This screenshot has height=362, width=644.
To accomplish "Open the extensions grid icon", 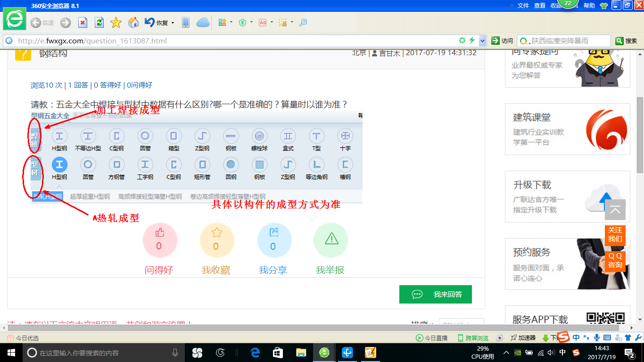I will tap(223, 22).
